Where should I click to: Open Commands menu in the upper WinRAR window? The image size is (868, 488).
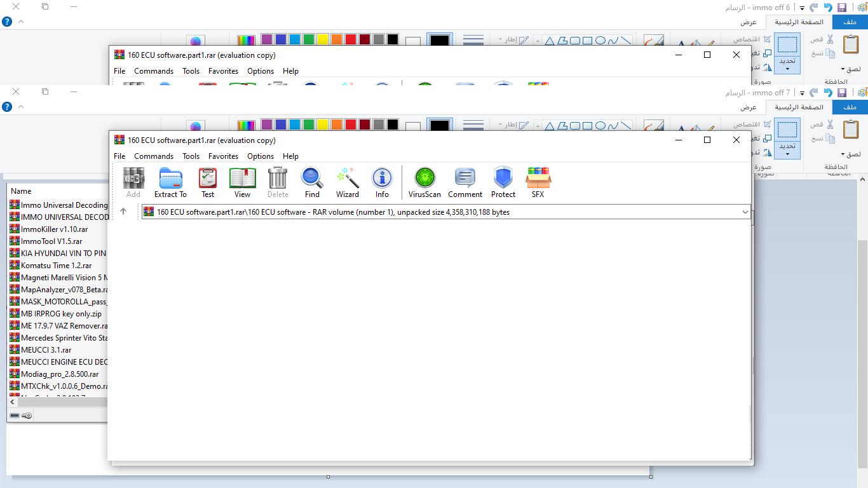pos(154,71)
